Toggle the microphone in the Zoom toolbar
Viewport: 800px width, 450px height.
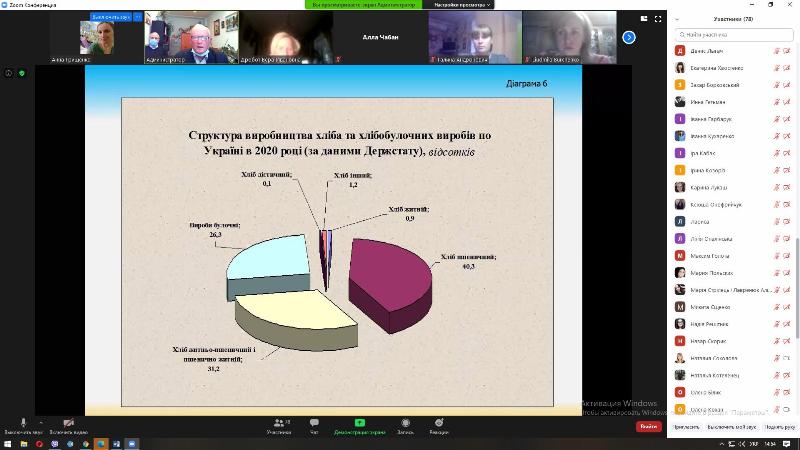(23, 423)
